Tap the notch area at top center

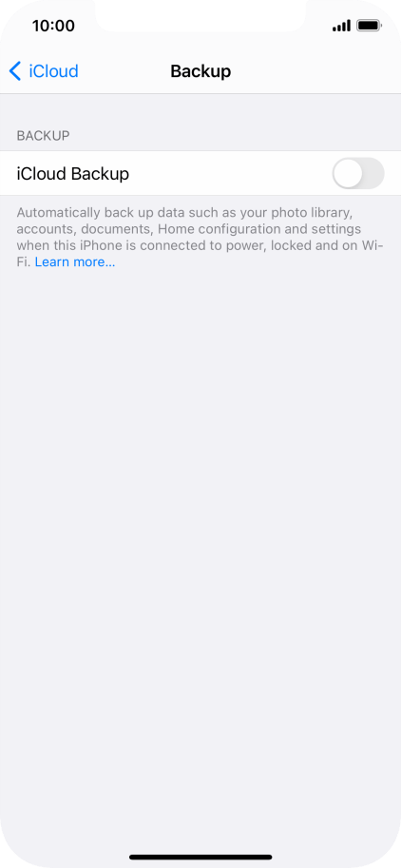200,15
